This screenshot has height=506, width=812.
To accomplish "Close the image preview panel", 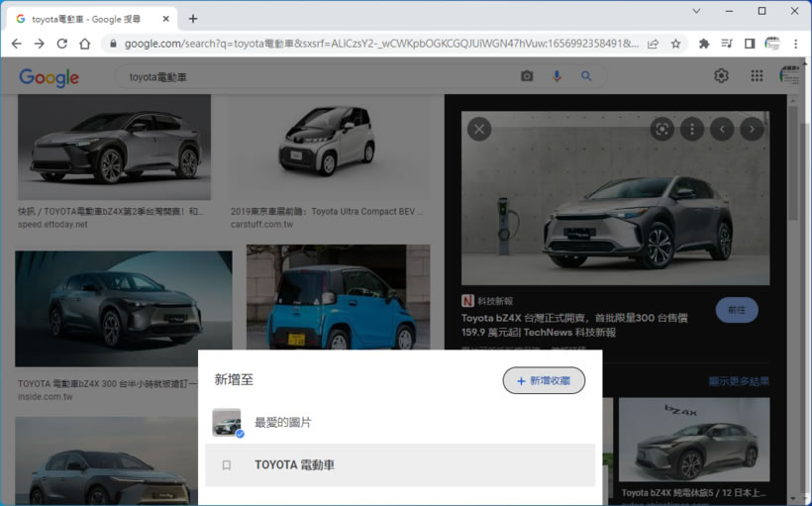I will (479, 129).
